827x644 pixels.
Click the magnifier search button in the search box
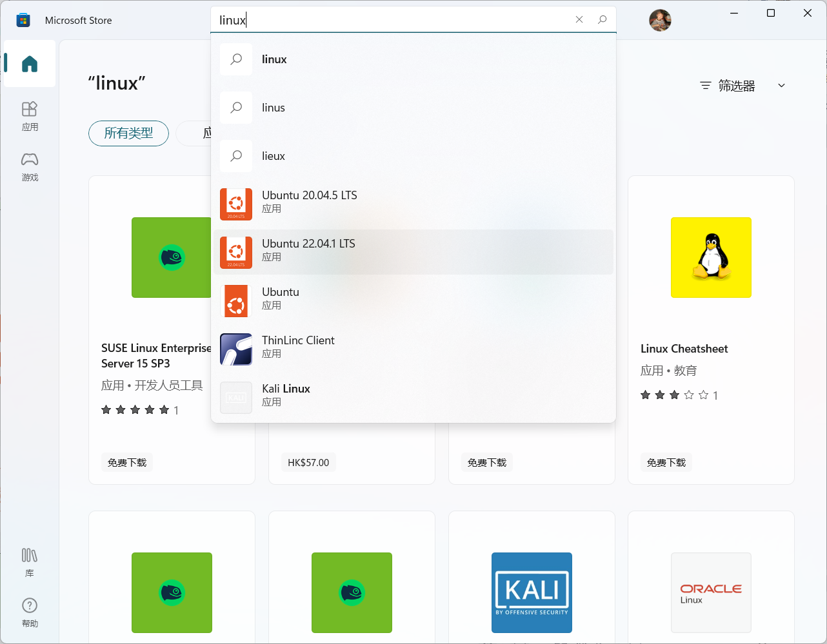point(602,19)
